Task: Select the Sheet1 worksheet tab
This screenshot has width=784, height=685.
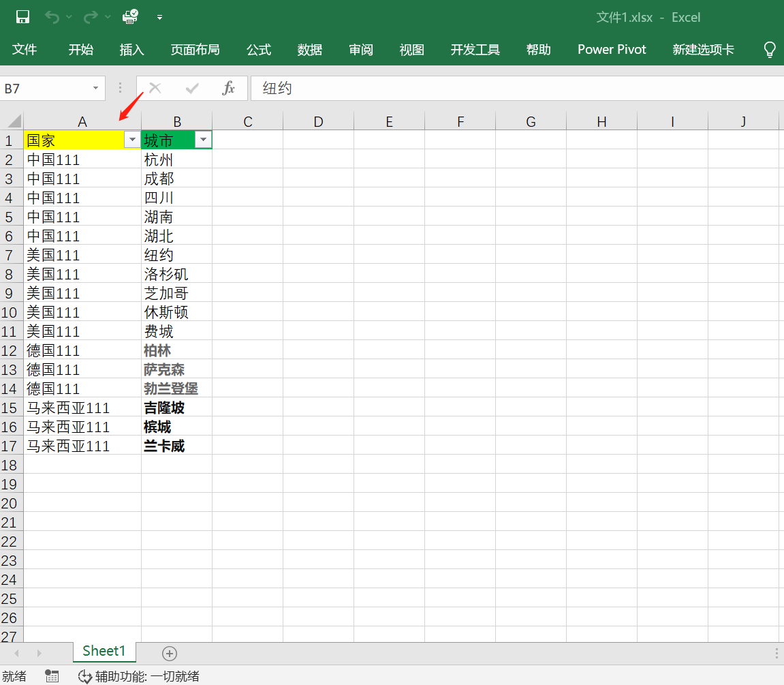Action: pyautogui.click(x=104, y=651)
